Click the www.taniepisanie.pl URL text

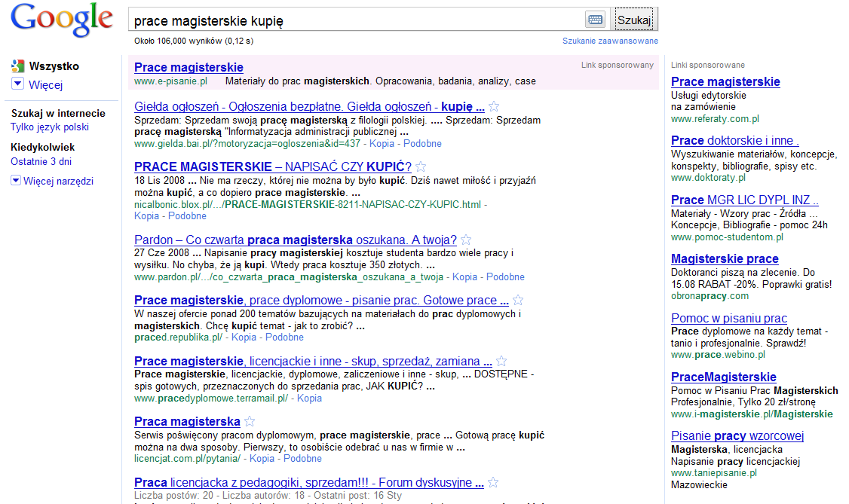point(713,473)
